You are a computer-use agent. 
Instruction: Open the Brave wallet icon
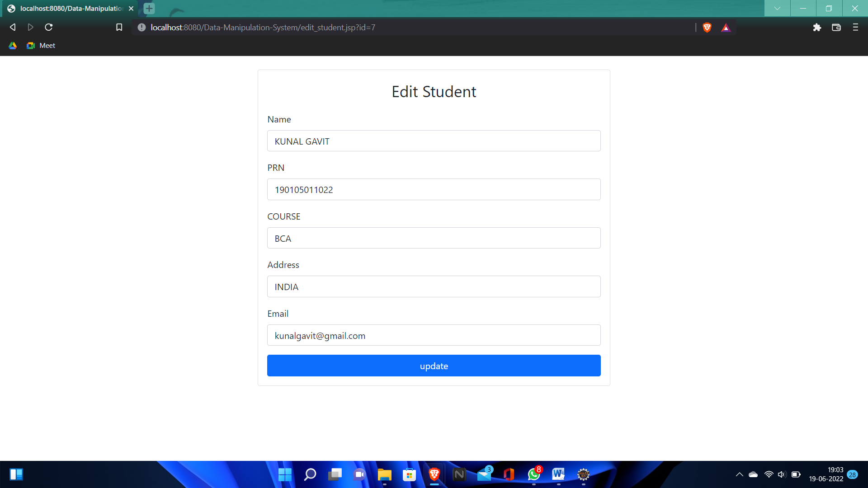tap(836, 28)
